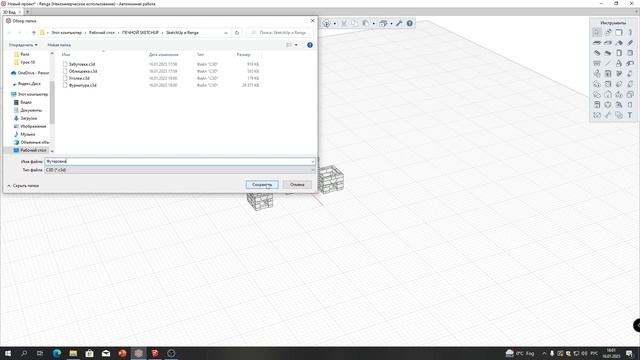Click the visual style globe icon in Renga toolbar

(327, 23)
